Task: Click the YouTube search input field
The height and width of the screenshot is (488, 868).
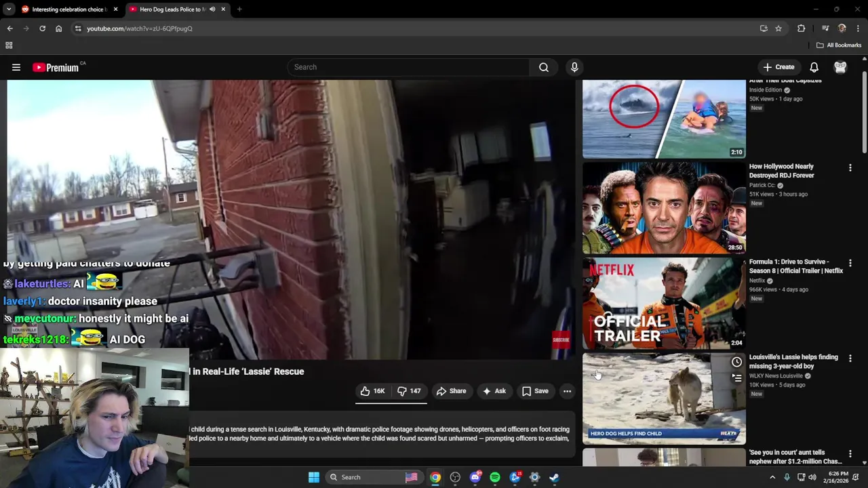Action: [x=409, y=67]
